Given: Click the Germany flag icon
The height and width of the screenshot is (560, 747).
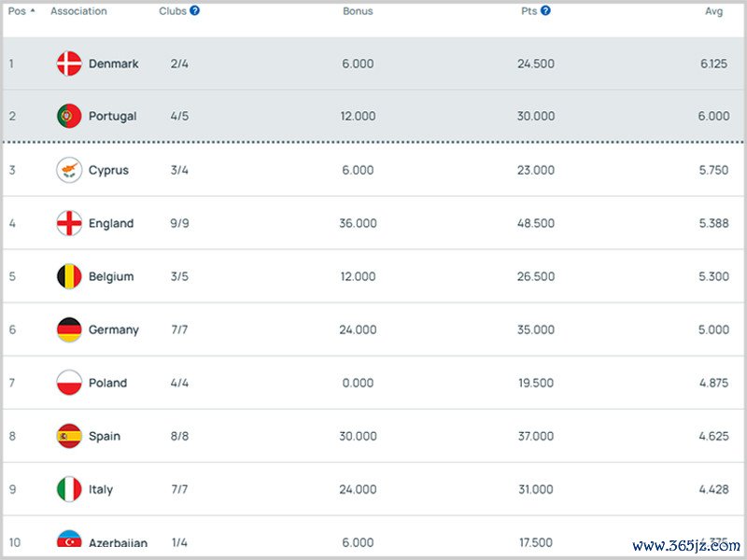Looking at the screenshot, I should point(69,330).
